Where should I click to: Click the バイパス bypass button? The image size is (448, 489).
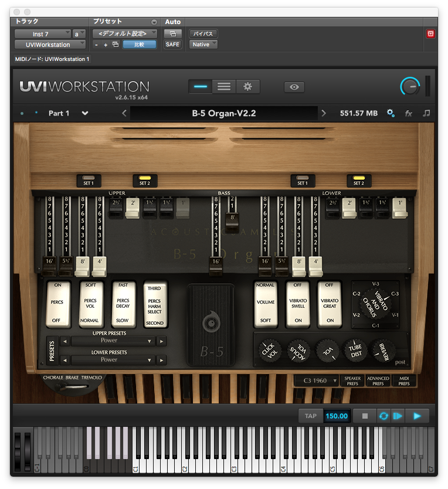coord(203,33)
